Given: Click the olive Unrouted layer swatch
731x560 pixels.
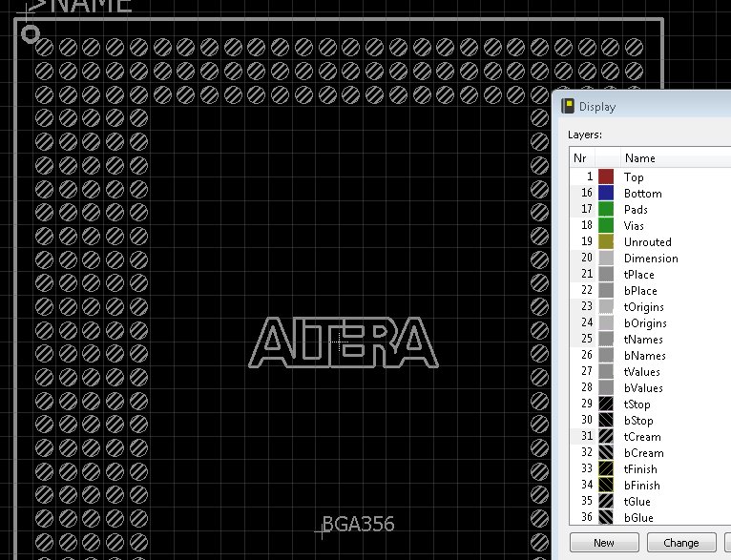Looking at the screenshot, I should [x=606, y=241].
